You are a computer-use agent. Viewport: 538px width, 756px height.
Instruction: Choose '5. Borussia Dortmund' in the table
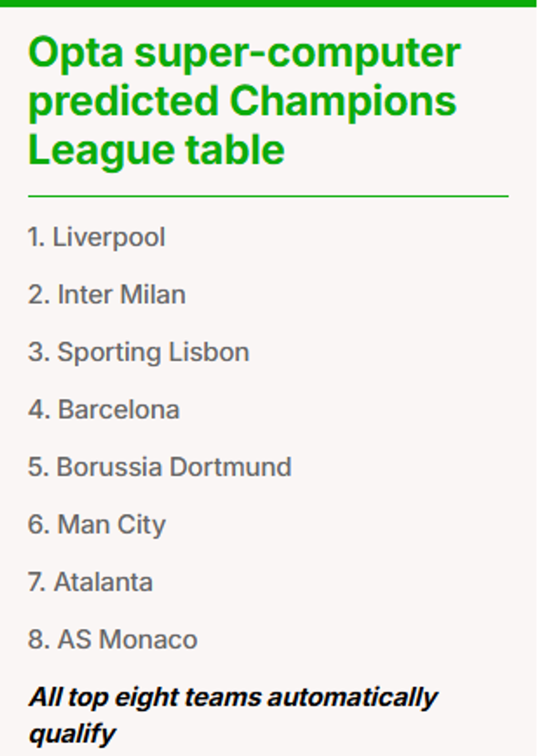click(160, 467)
